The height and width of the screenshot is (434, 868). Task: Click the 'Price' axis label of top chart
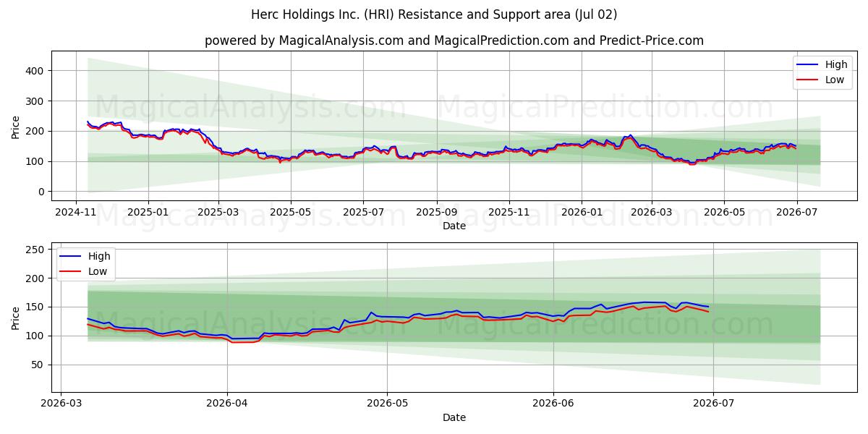pos(16,126)
